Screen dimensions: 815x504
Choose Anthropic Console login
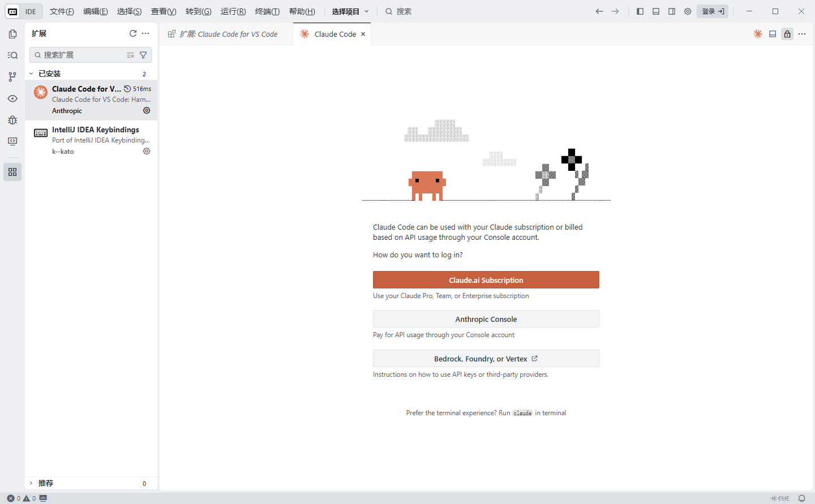click(486, 319)
